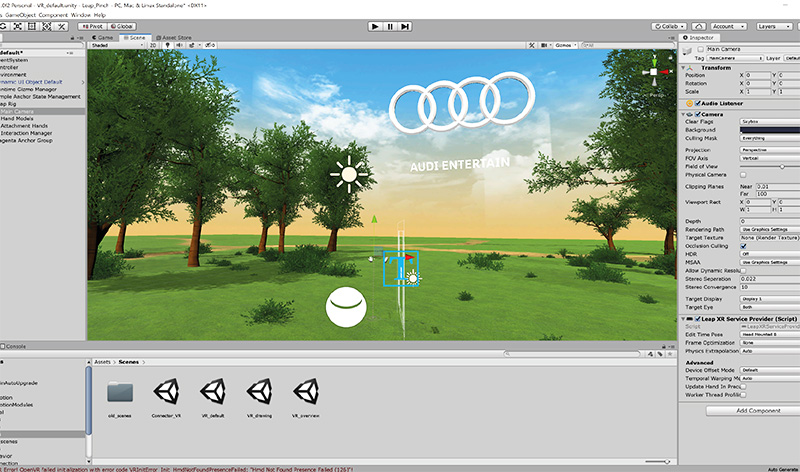This screenshot has height=472, width=800.
Task: Disable the Audio Listener component checkbox
Action: (x=697, y=104)
